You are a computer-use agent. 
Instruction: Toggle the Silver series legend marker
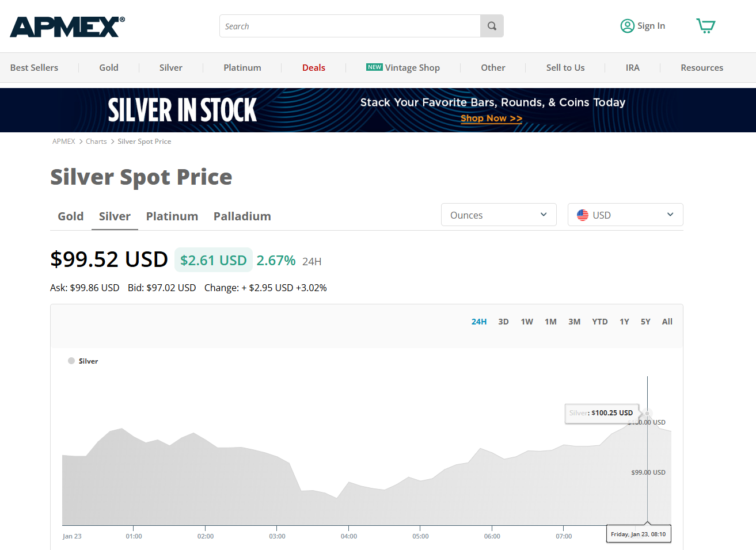point(71,361)
